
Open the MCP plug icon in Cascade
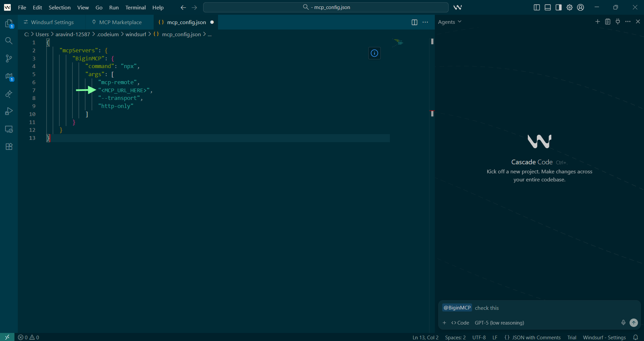(618, 22)
